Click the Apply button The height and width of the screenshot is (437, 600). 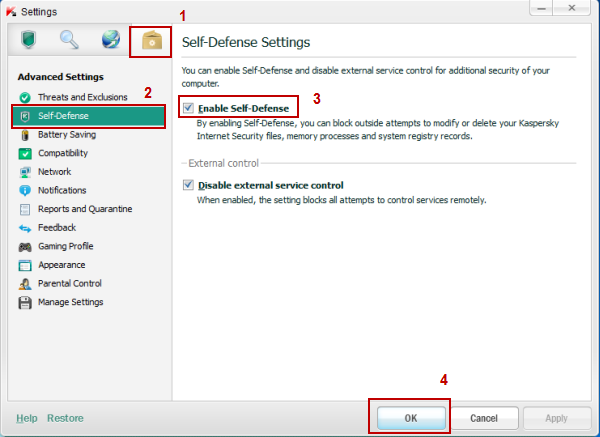click(556, 418)
